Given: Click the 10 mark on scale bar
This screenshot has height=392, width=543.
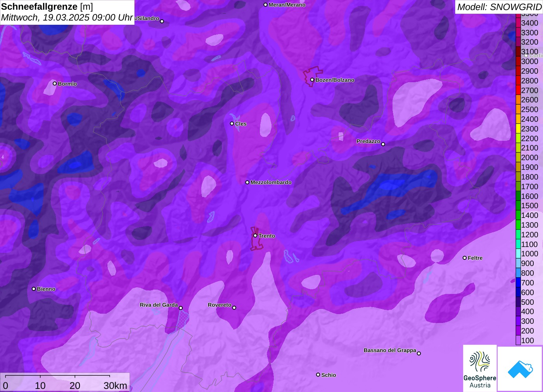Looking at the screenshot, I should 40,385.
